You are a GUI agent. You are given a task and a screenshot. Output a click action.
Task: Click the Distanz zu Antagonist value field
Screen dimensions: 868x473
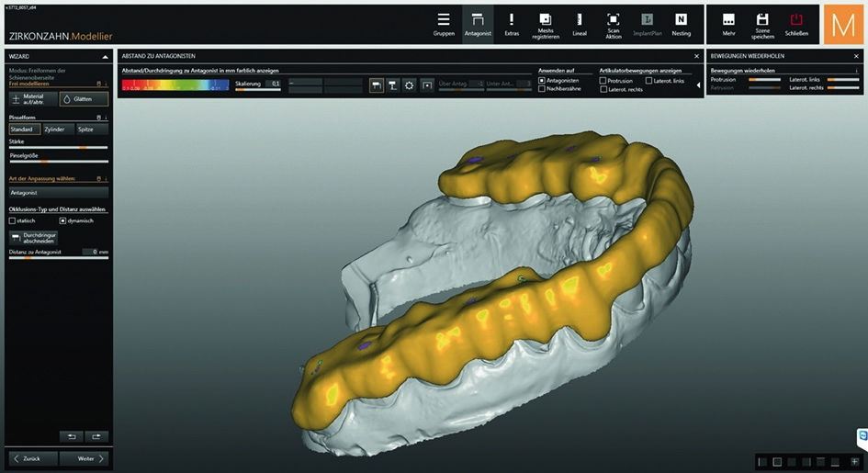pos(90,252)
